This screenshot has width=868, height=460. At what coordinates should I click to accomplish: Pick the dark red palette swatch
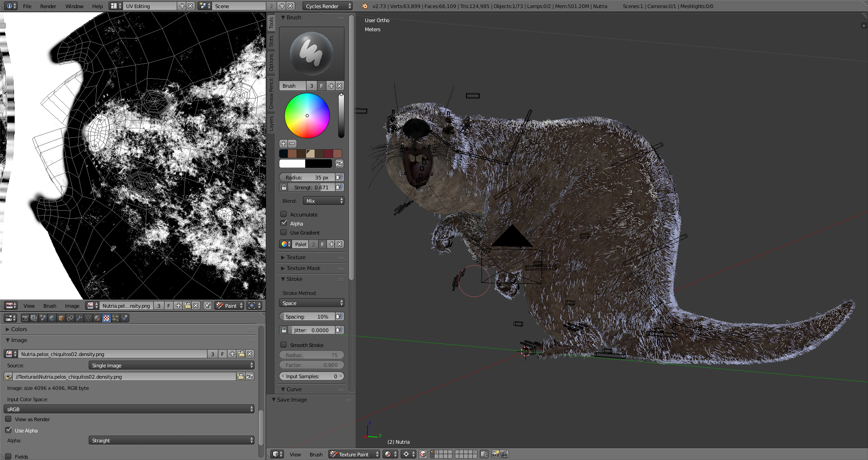tap(329, 154)
